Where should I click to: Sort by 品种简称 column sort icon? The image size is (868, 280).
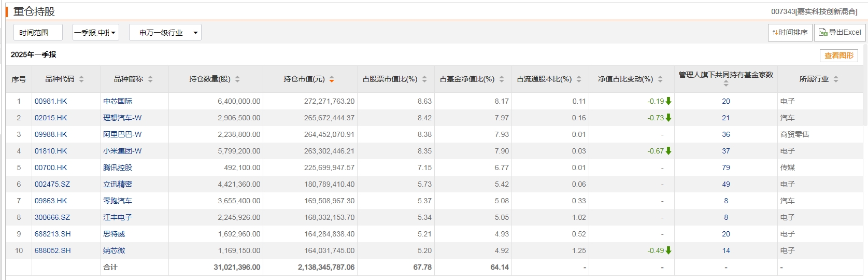[x=150, y=79]
